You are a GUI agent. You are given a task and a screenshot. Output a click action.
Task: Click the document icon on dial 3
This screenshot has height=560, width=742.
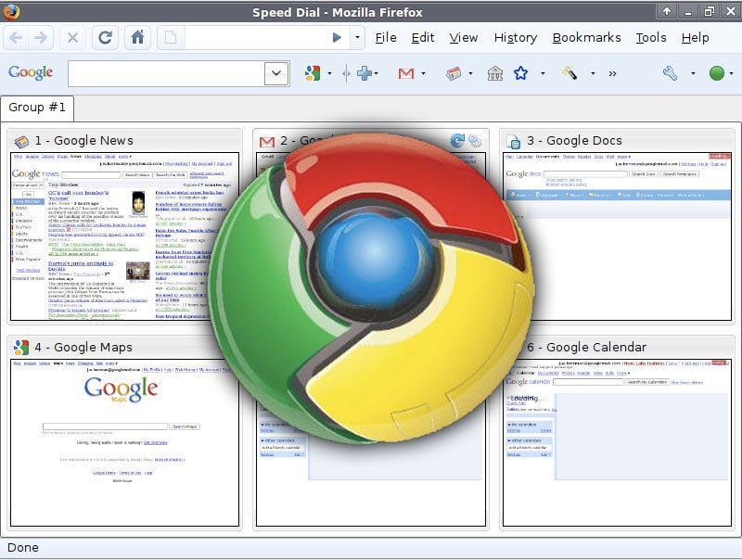[514, 141]
